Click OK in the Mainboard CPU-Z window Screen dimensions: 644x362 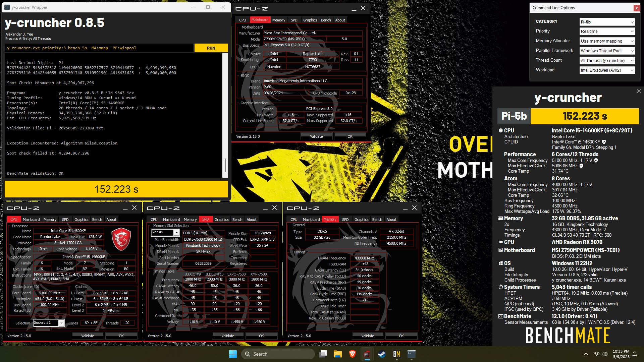click(x=350, y=136)
